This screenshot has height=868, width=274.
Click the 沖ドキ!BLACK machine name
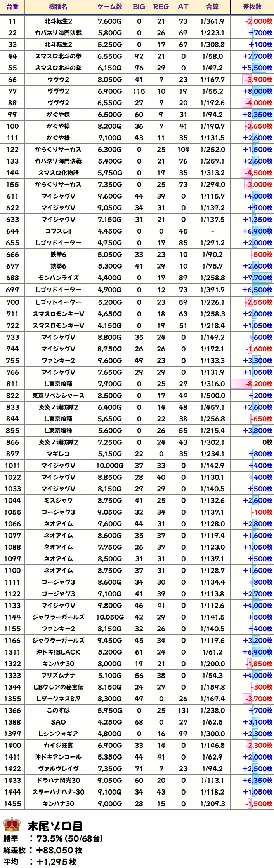(58, 652)
